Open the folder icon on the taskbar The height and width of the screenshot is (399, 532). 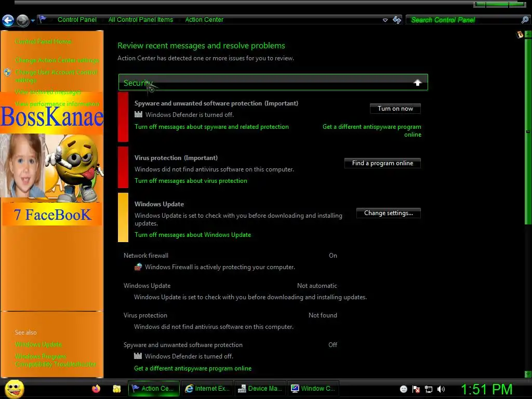point(117,389)
